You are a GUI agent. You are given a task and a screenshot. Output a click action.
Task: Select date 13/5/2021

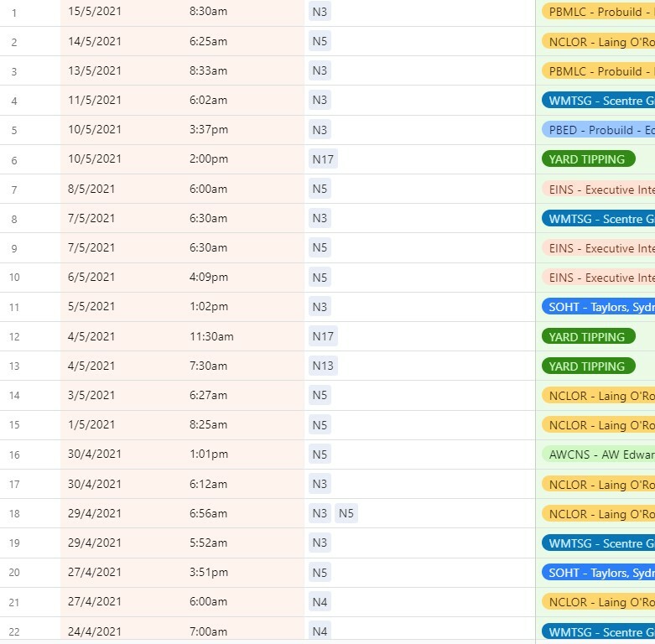click(x=95, y=70)
